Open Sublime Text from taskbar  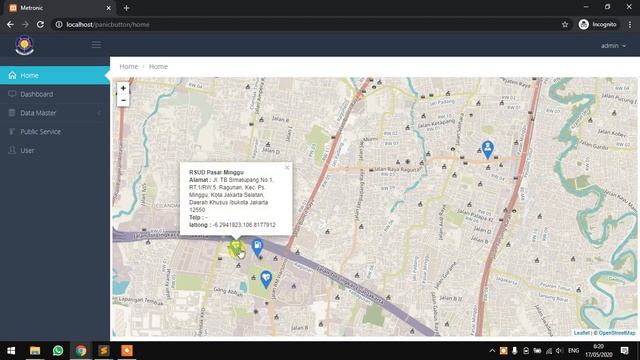click(x=104, y=351)
